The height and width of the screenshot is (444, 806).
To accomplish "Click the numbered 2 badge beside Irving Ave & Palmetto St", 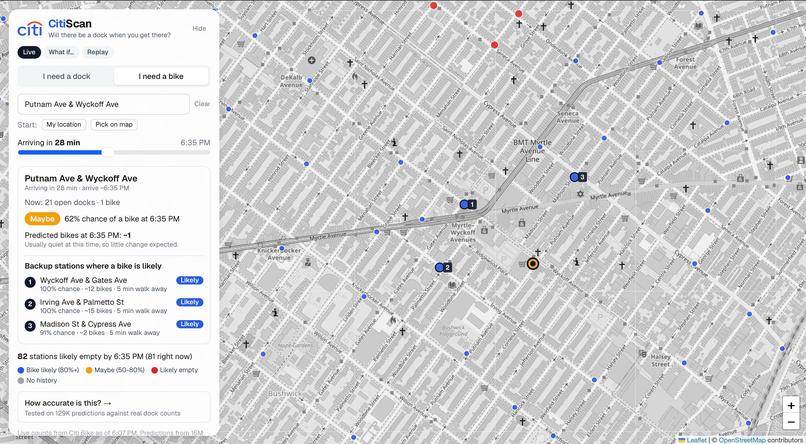I will tap(30, 304).
